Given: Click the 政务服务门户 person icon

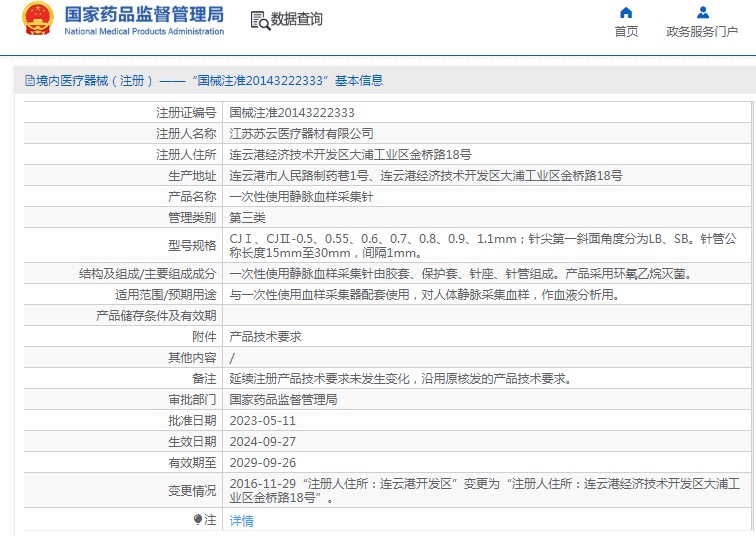Looking at the screenshot, I should point(703,13).
